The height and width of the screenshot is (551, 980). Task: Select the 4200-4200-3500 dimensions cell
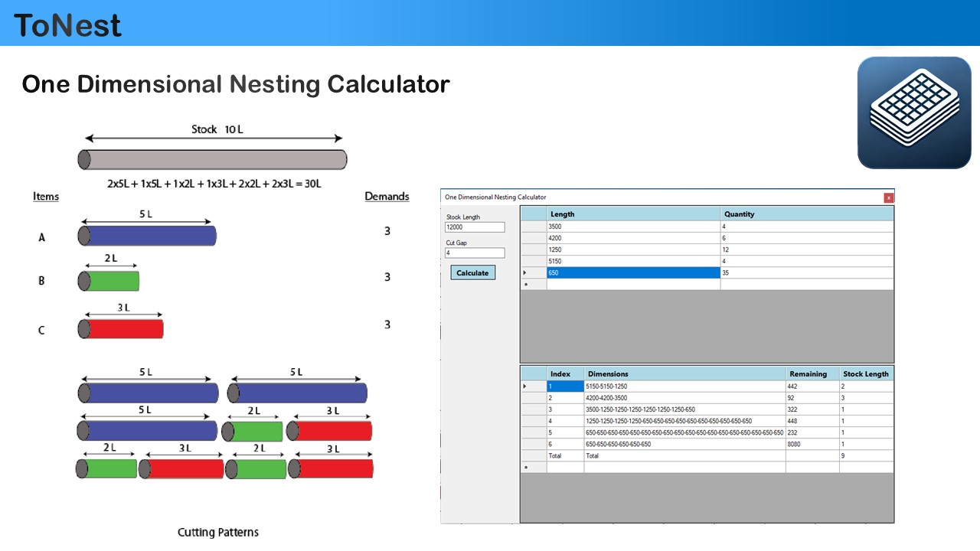point(684,398)
